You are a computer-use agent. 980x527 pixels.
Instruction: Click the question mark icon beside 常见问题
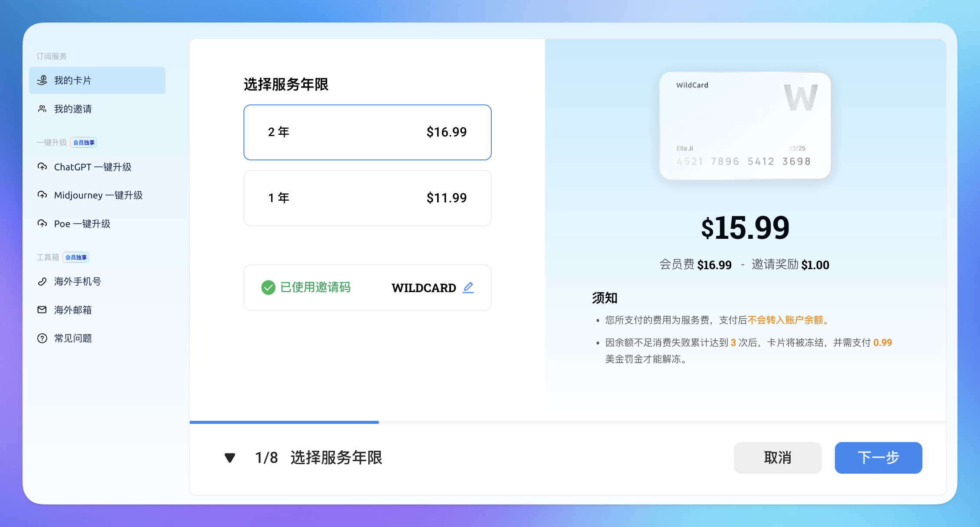42,338
